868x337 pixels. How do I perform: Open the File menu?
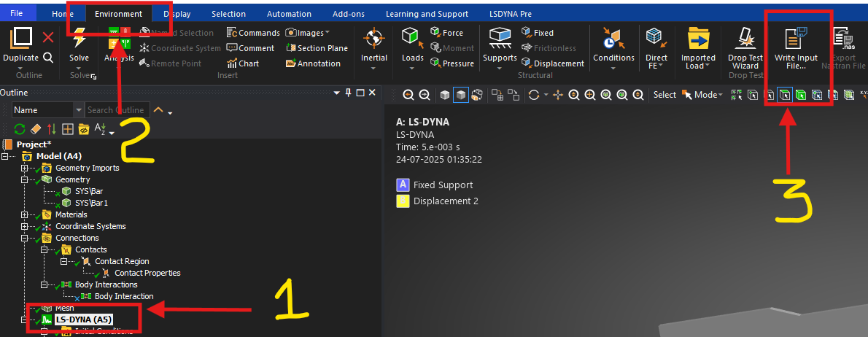[17, 13]
